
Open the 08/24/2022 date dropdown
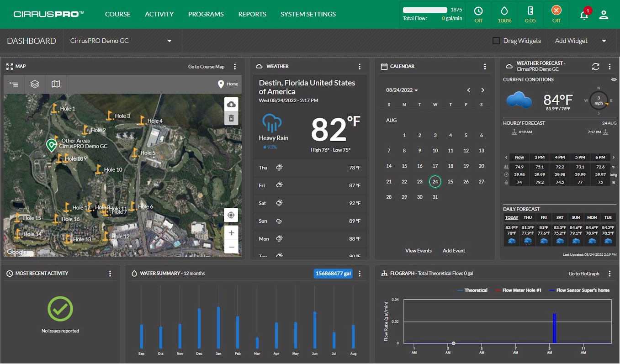click(x=402, y=90)
